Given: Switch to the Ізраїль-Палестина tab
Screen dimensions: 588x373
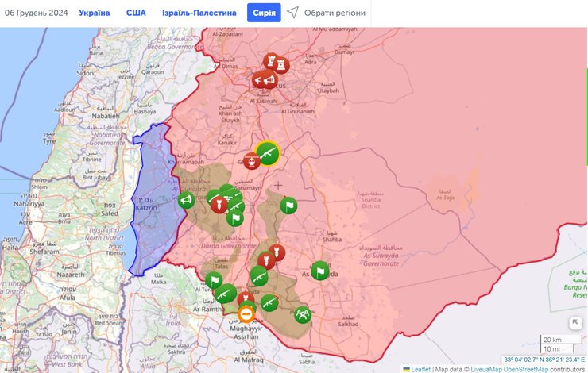Looking at the screenshot, I should [x=199, y=13].
